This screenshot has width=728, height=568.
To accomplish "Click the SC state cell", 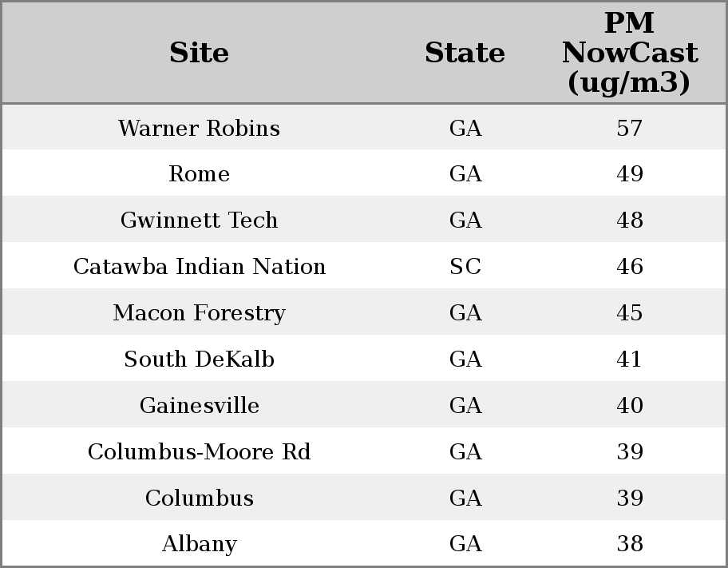I will click(465, 267).
